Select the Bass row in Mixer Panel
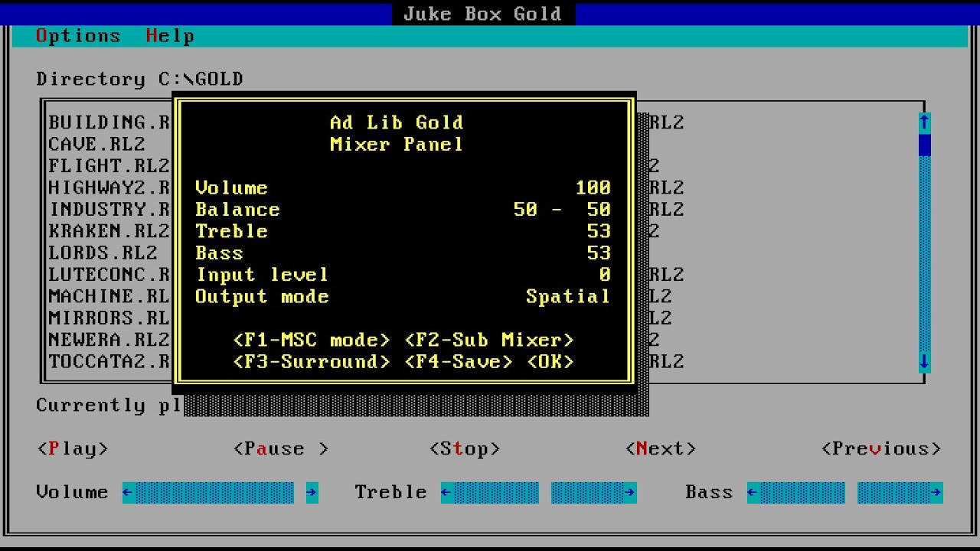The width and height of the screenshot is (980, 551). pos(403,253)
